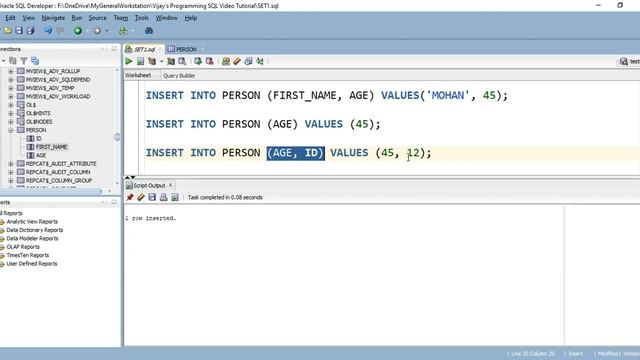The height and width of the screenshot is (360, 640).
Task: Open the Team menu
Action: 121,18
